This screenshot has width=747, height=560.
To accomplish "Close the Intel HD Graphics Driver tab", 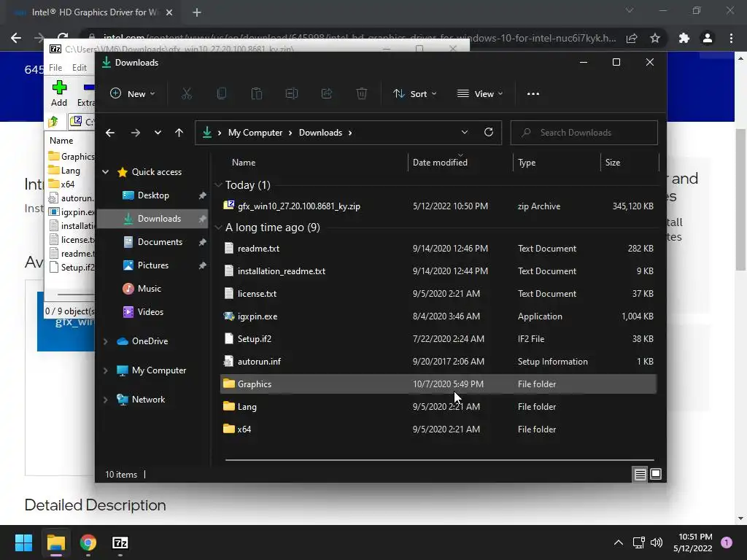I will click(169, 12).
